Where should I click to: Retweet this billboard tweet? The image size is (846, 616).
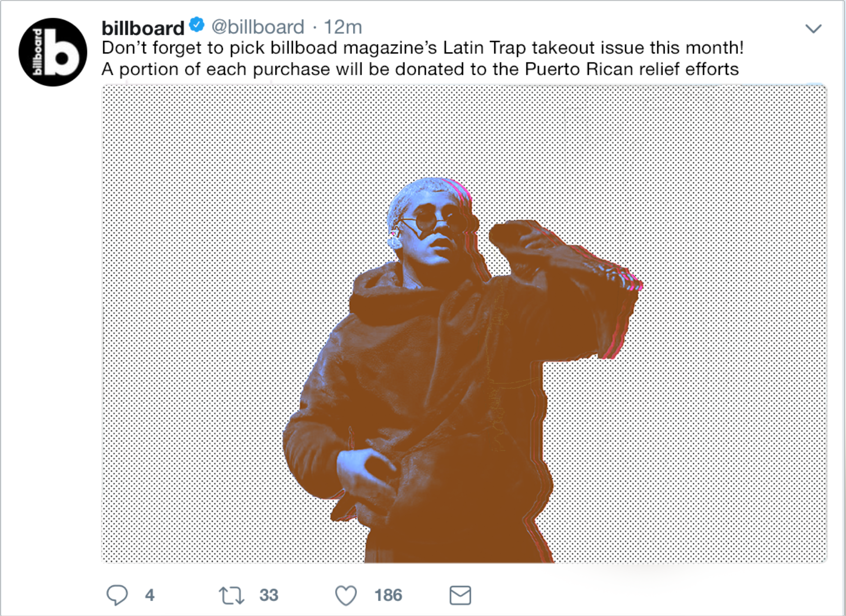[232, 595]
